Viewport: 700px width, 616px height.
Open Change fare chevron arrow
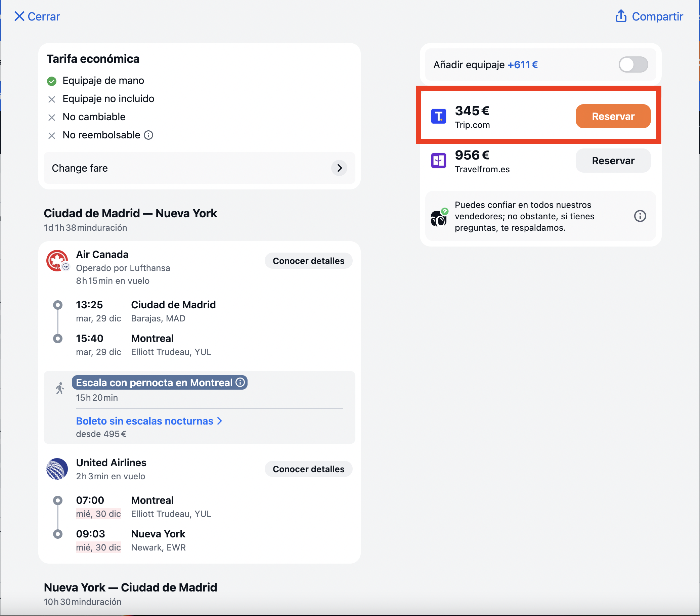click(x=339, y=168)
